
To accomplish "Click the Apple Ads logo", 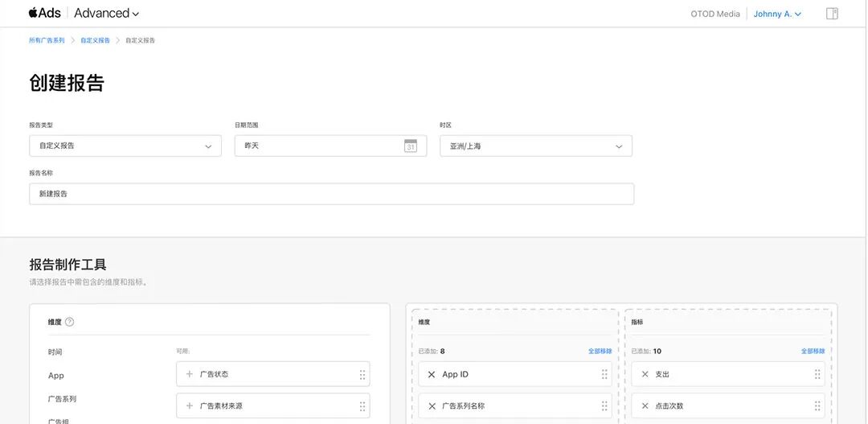I will coord(45,13).
